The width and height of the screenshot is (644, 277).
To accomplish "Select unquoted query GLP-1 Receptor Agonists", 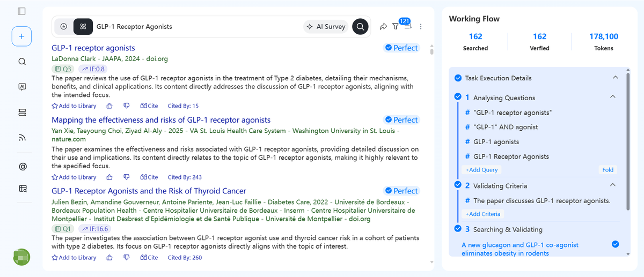I will [511, 156].
